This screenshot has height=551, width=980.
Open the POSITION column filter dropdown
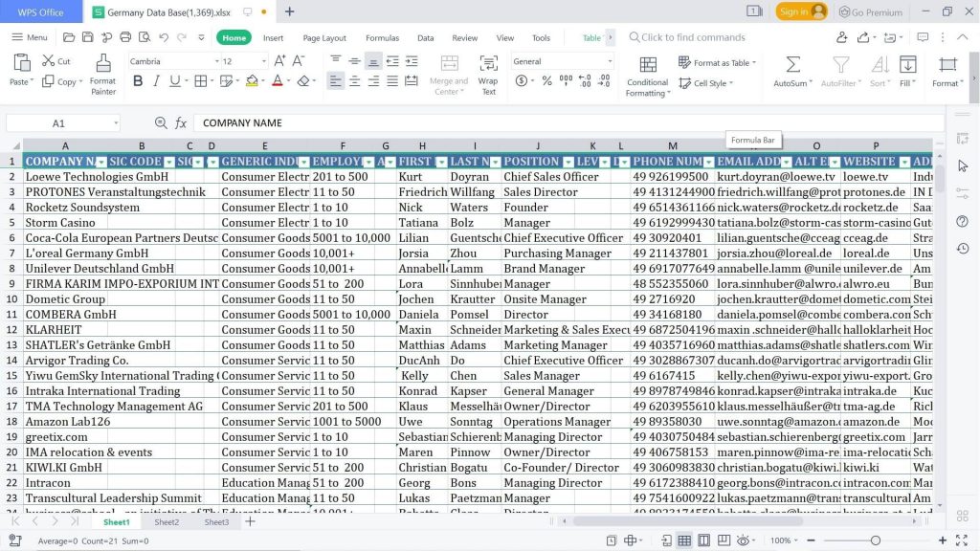(x=568, y=163)
